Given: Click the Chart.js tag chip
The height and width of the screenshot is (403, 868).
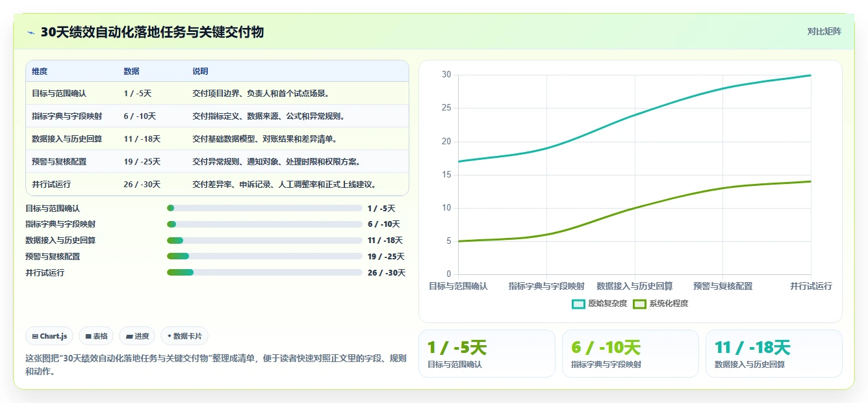Looking at the screenshot, I should click(50, 336).
